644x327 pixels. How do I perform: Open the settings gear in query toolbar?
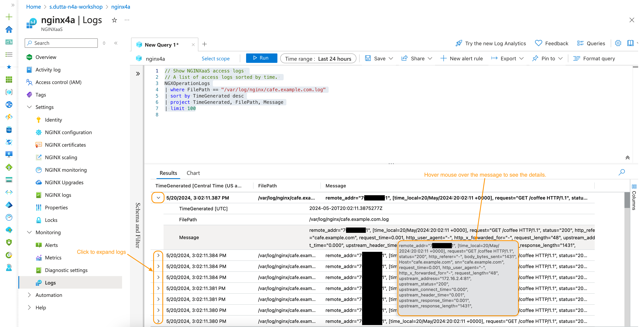(x=618, y=43)
